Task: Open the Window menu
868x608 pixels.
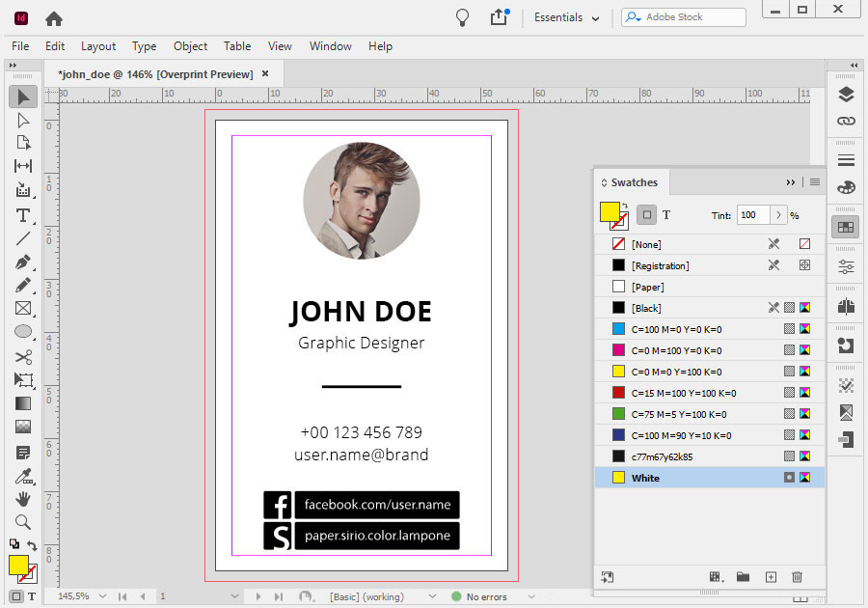Action: [x=331, y=46]
